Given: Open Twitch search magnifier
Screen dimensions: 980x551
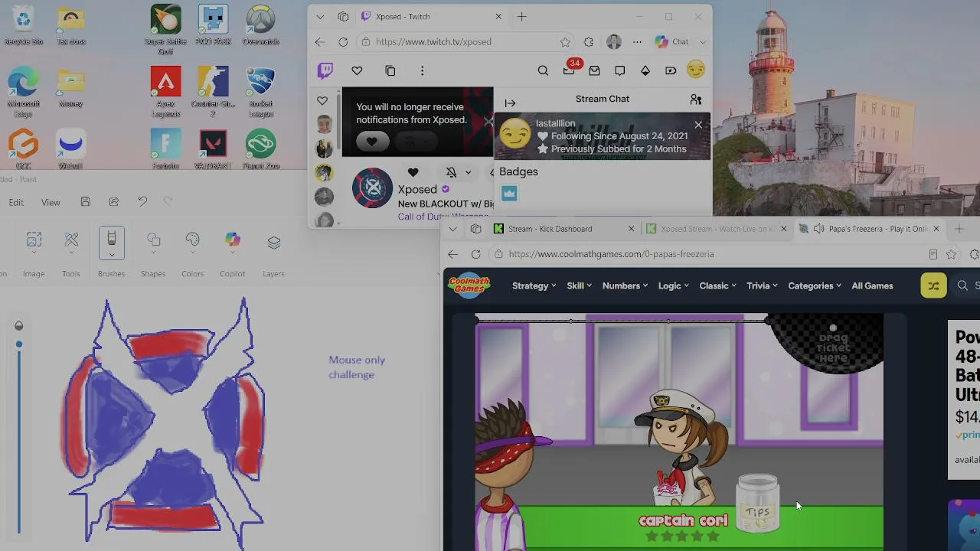Looking at the screenshot, I should (x=543, y=71).
